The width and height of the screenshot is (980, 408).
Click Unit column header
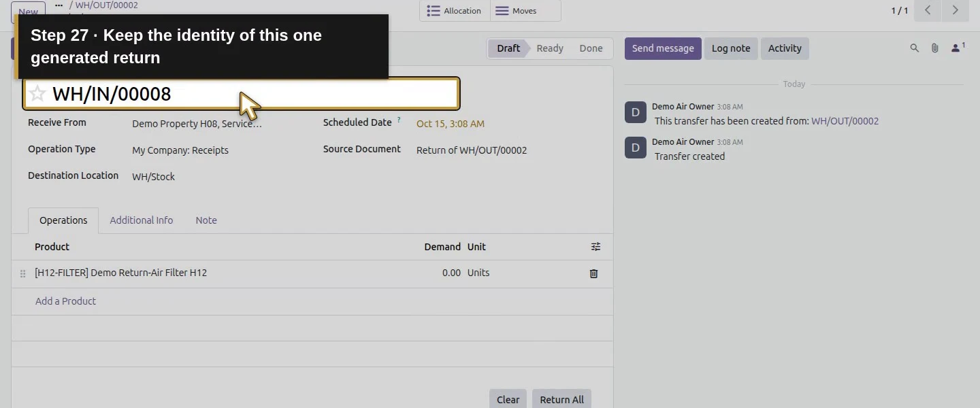[476, 247]
